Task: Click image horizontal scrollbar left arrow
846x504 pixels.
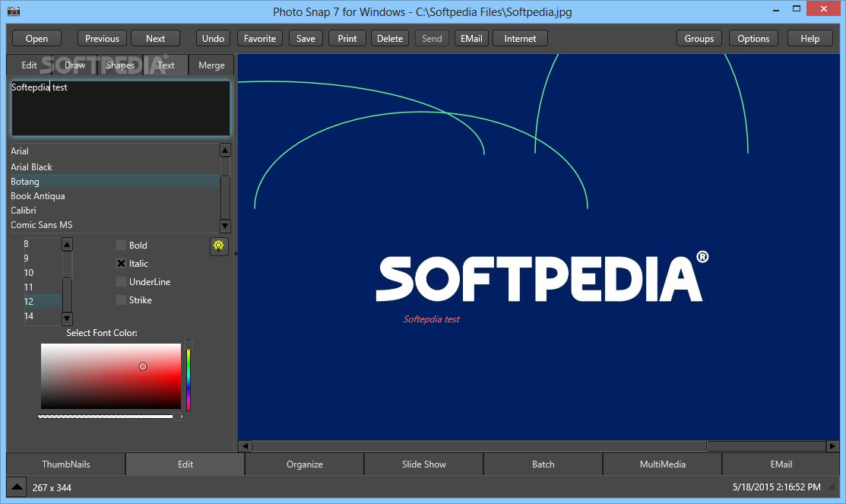Action: [x=246, y=446]
